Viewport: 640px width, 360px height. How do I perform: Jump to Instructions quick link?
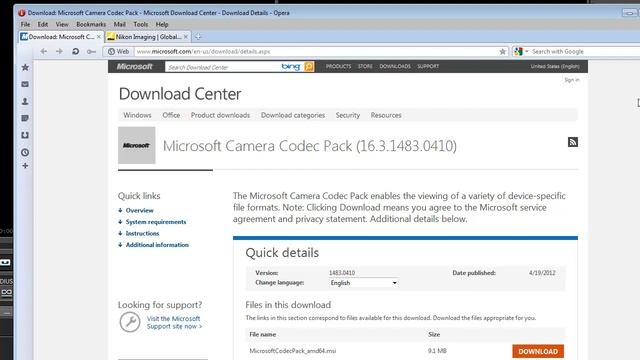click(x=142, y=233)
